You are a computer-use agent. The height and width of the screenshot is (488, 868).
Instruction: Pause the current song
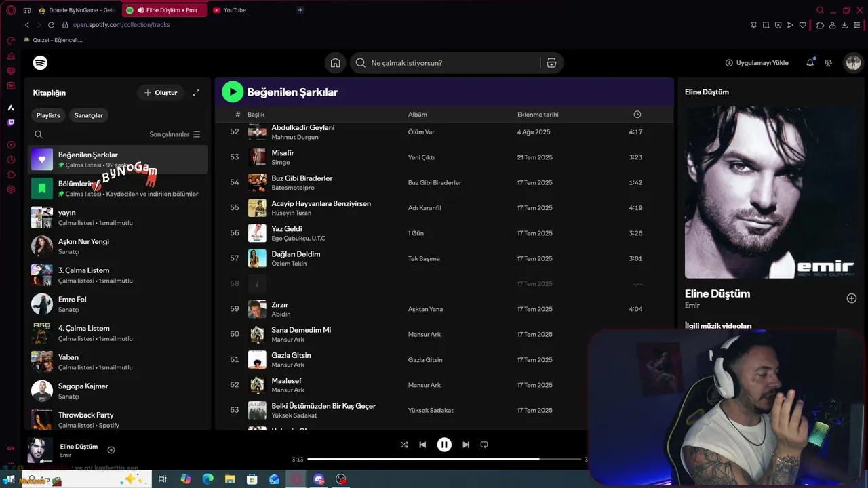(444, 445)
